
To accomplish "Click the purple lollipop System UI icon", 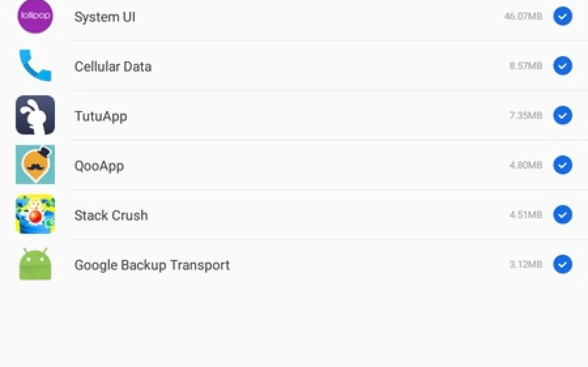I will [35, 16].
